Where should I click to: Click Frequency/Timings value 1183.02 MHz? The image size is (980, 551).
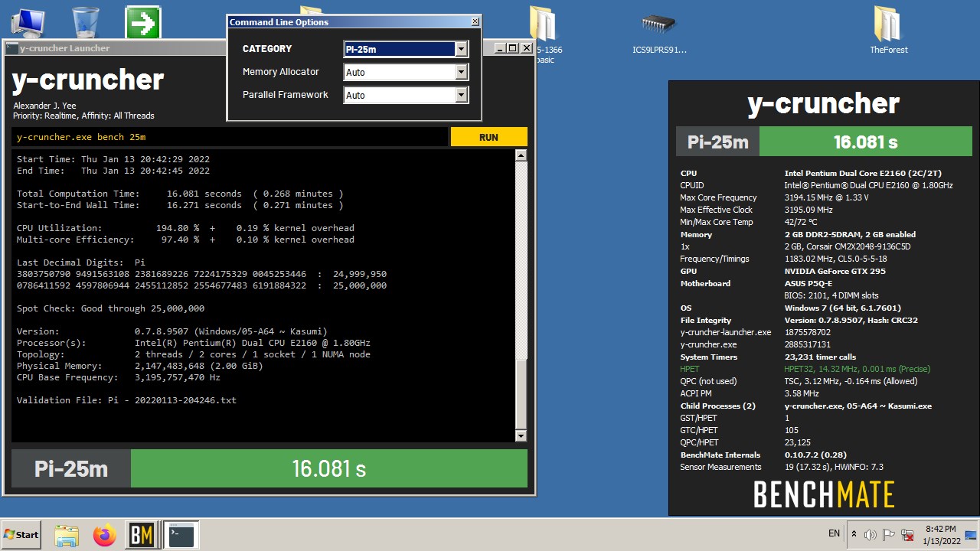pos(835,259)
